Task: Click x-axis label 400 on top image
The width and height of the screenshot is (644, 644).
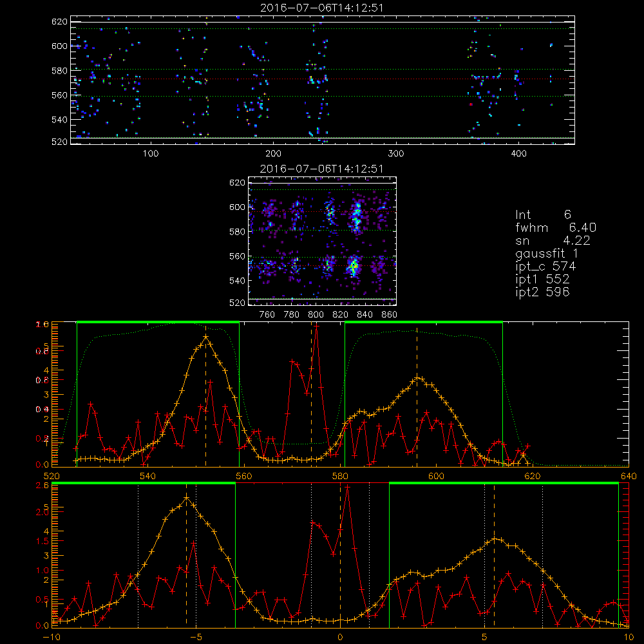Action: pyautogui.click(x=518, y=154)
